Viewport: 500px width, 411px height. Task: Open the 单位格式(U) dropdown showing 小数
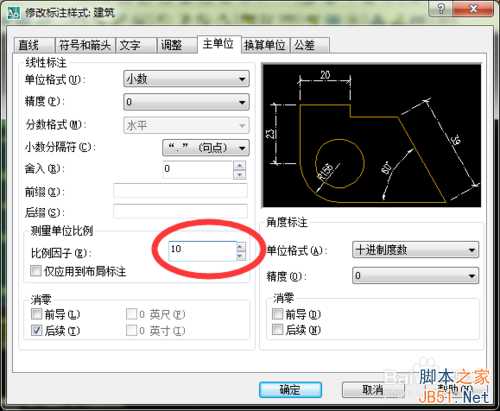pyautogui.click(x=186, y=79)
